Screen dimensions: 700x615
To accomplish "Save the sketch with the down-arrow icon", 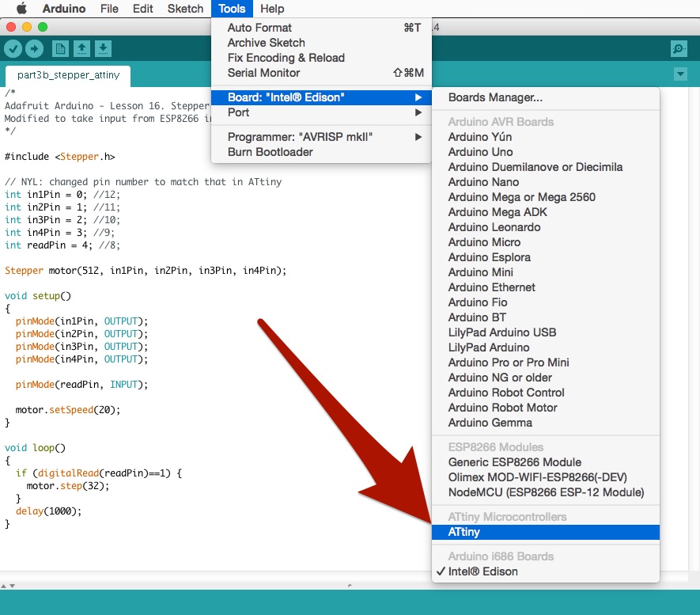I will pos(103,49).
